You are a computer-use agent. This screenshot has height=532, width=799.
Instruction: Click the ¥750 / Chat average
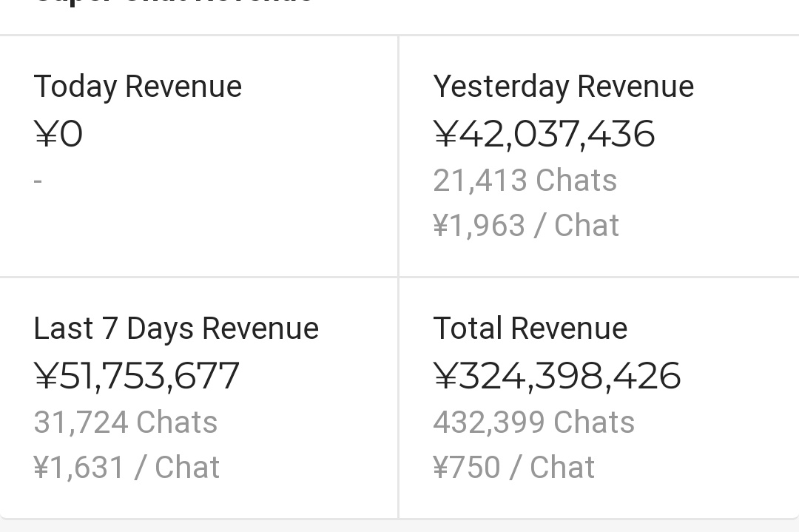coord(513,468)
